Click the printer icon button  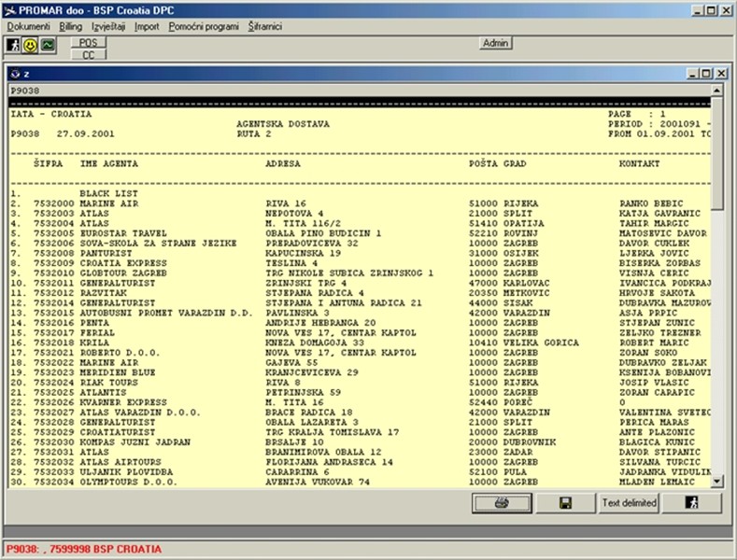click(502, 503)
